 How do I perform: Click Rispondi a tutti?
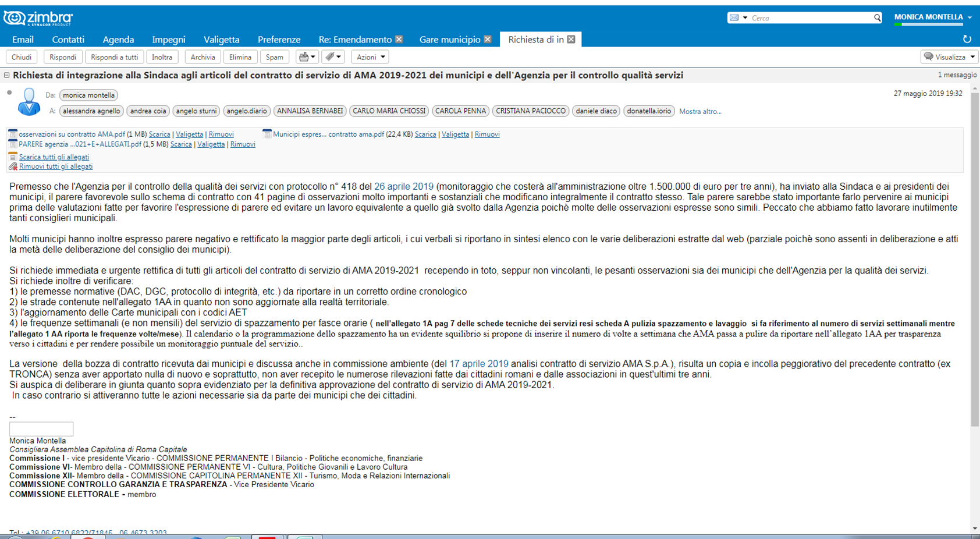pos(115,57)
